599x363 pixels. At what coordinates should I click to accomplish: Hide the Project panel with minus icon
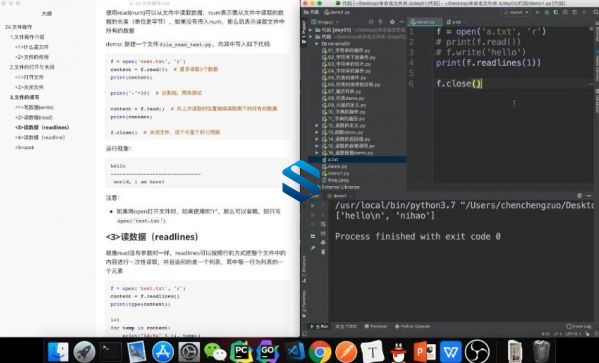point(401,22)
